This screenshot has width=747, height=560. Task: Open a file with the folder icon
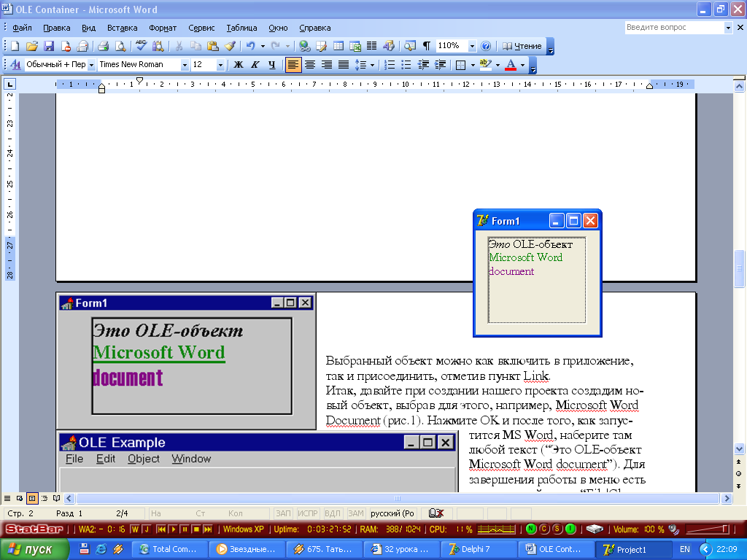pyautogui.click(x=31, y=46)
